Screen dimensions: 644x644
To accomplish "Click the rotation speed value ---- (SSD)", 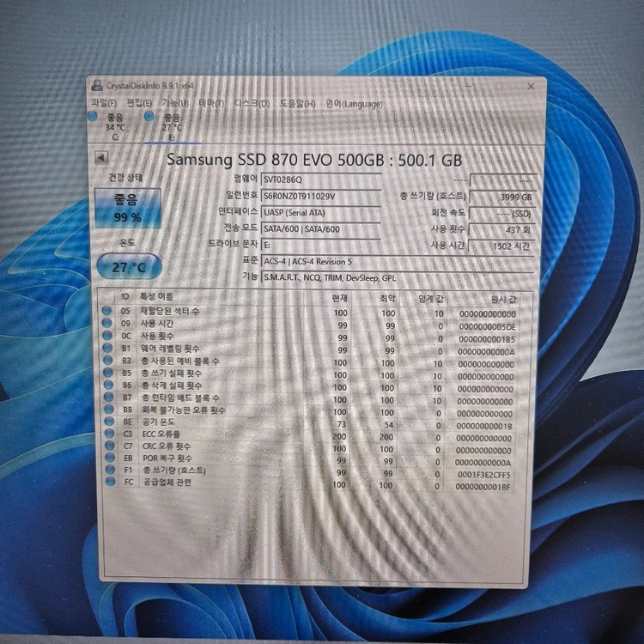I will point(502,214).
